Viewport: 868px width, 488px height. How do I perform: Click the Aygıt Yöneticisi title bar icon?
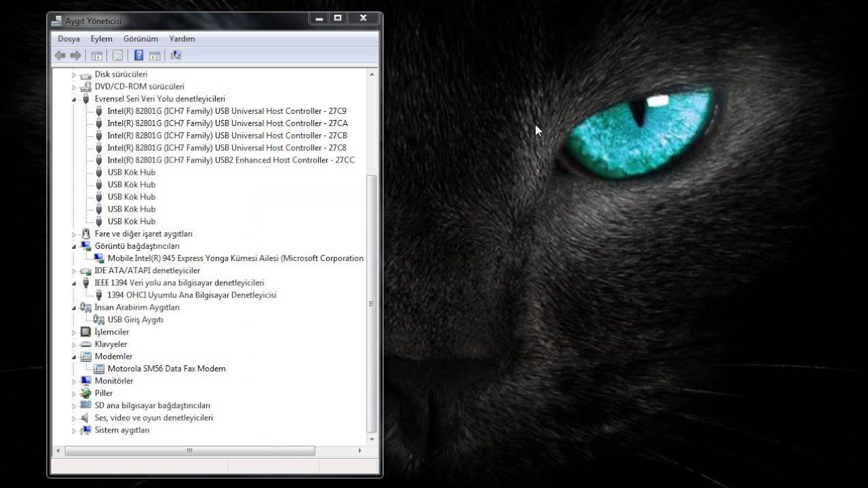57,21
